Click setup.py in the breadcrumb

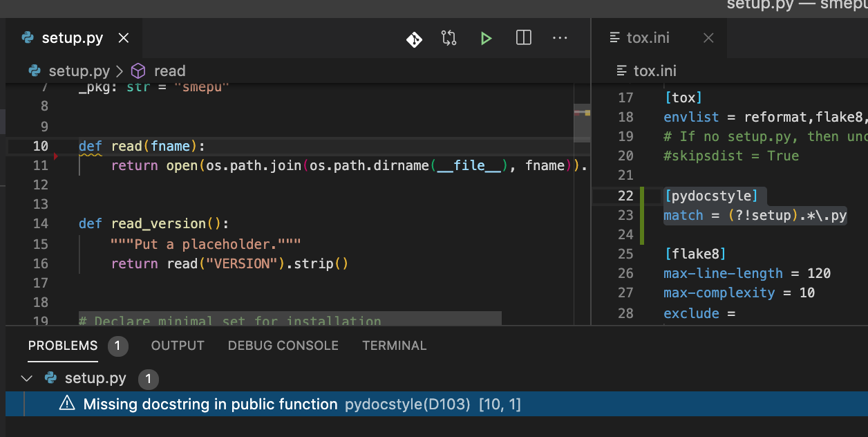point(79,71)
